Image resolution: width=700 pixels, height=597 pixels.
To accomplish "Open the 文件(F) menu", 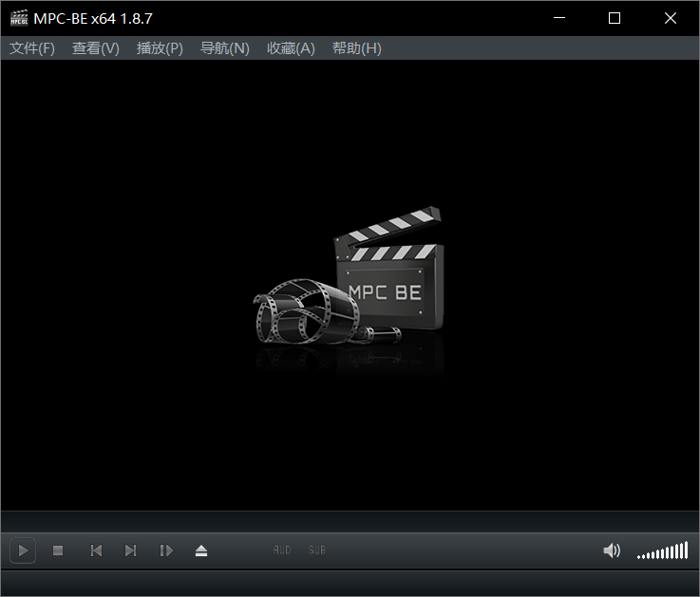I will click(x=32, y=48).
